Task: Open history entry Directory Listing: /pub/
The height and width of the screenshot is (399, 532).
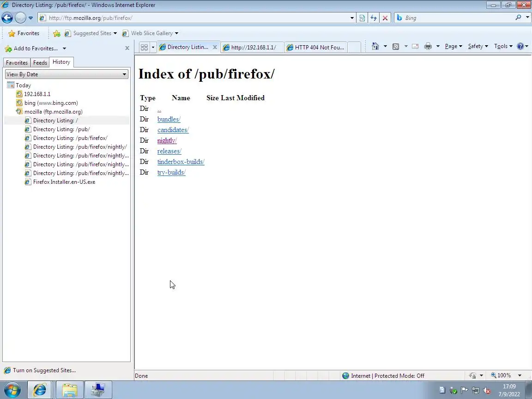Action: pyautogui.click(x=57, y=129)
